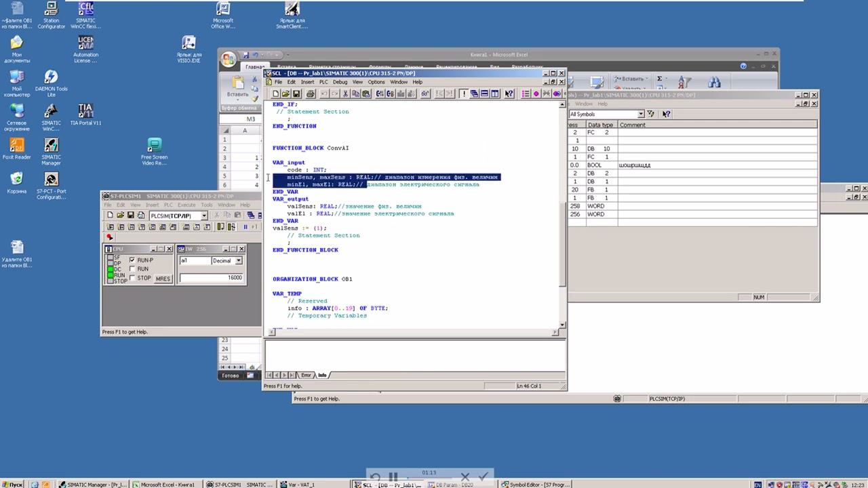This screenshot has width=868, height=488.
Task: Open the View menu in SCL editor
Action: 357,82
